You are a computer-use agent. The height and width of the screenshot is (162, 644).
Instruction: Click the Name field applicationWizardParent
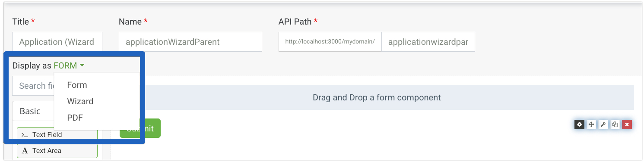tap(190, 42)
